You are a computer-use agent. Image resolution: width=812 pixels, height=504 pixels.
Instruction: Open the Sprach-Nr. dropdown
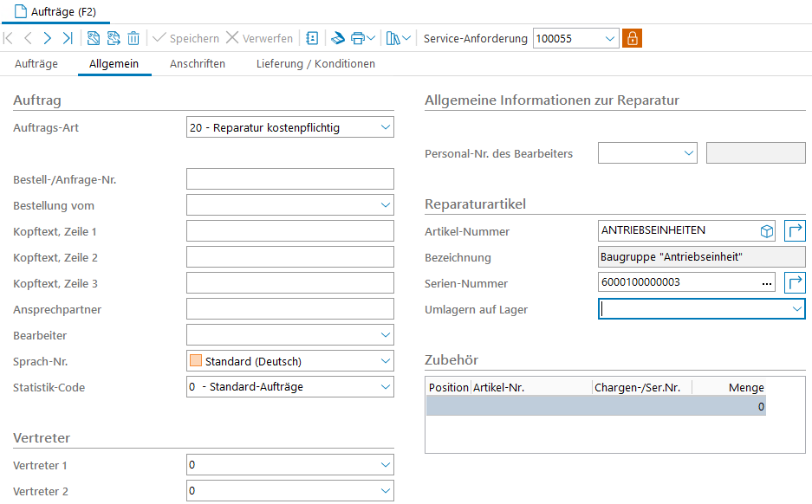point(385,361)
